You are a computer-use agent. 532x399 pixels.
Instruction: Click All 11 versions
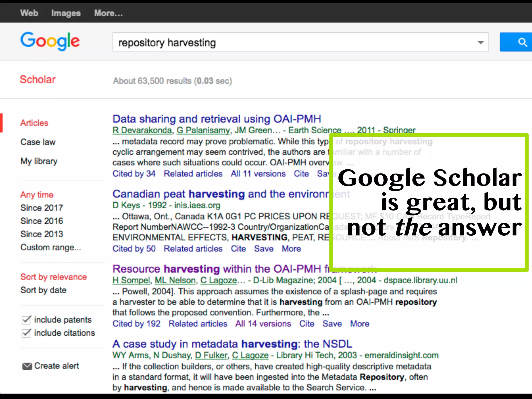[x=258, y=174]
